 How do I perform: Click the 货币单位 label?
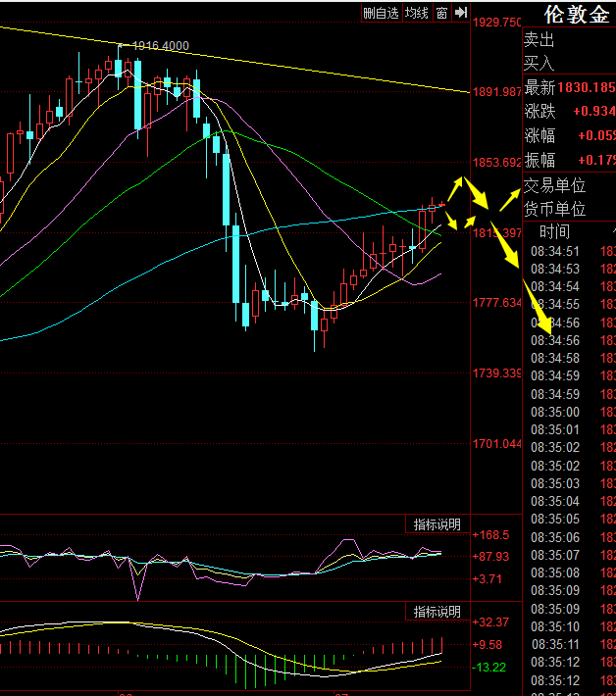point(555,209)
